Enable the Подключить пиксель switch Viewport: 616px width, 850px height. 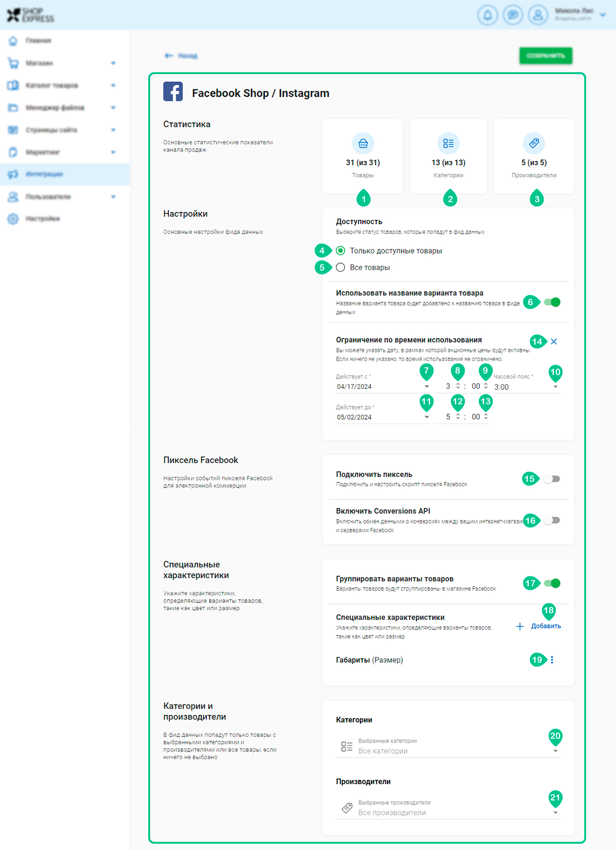552,479
